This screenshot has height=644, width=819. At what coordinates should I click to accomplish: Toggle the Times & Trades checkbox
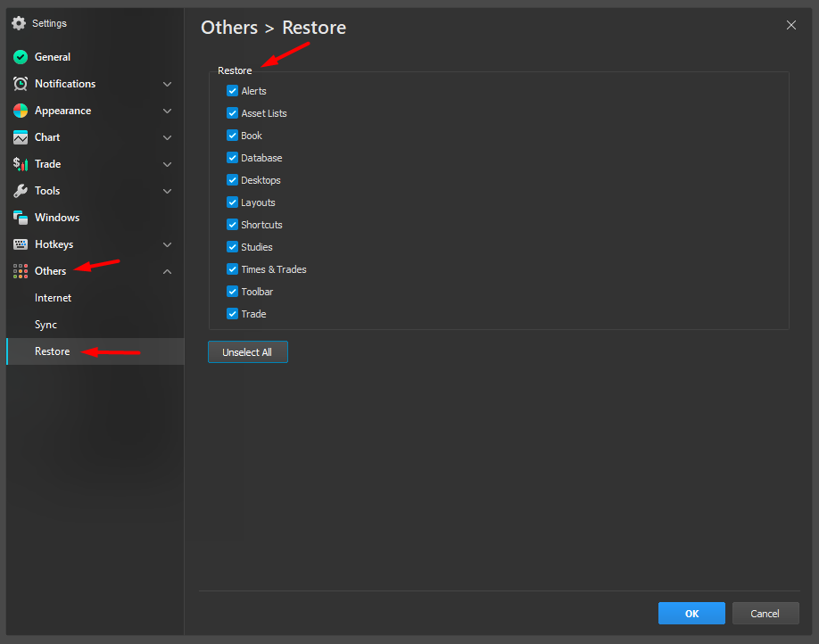(x=233, y=269)
